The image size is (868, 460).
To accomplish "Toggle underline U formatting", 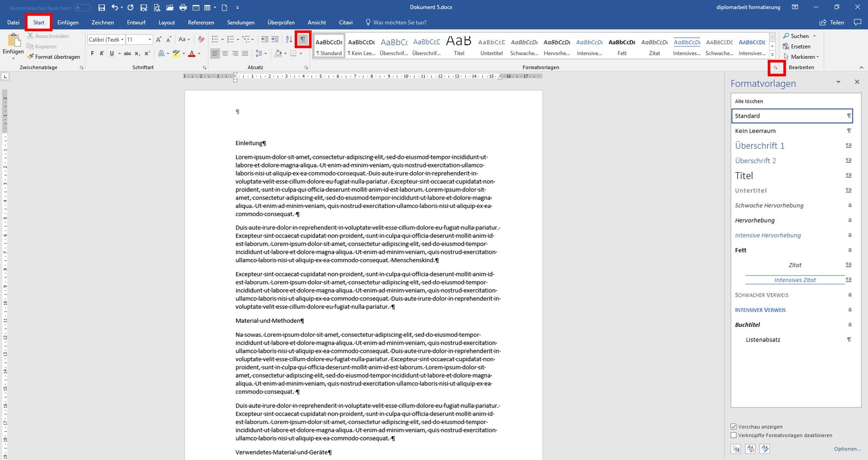I will tap(112, 53).
